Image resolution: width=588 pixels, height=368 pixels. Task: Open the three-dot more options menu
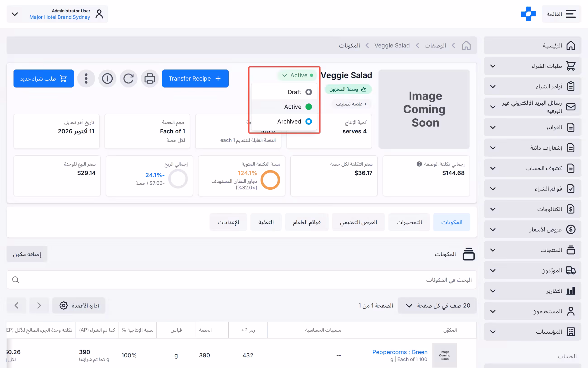86,79
